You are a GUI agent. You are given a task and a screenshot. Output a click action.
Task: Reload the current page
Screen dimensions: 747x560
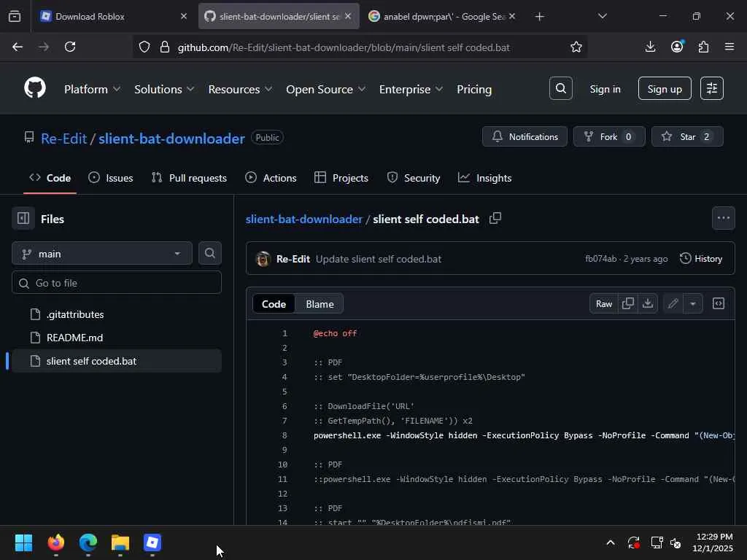coord(70,47)
